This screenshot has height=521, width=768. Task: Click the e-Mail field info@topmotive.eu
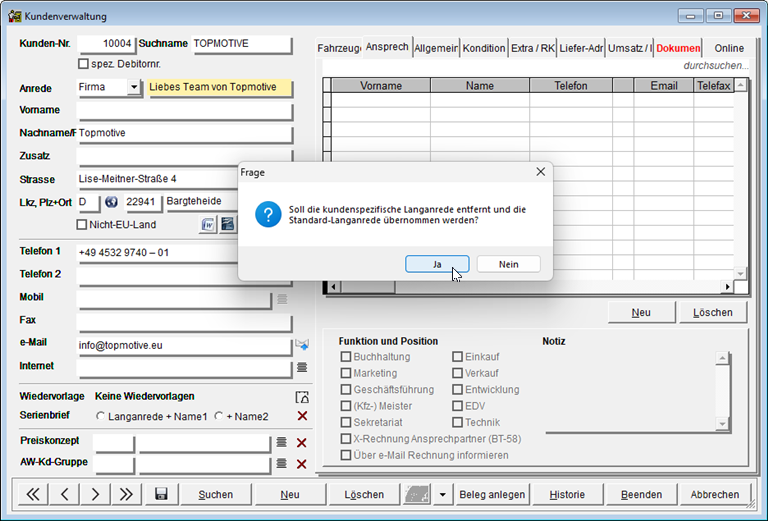click(184, 345)
